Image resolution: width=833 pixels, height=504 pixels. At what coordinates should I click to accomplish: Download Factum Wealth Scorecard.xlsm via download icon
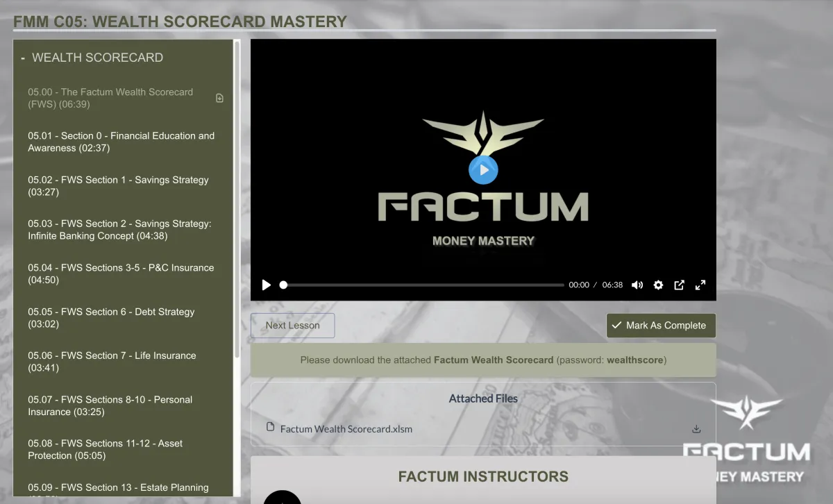tap(696, 429)
